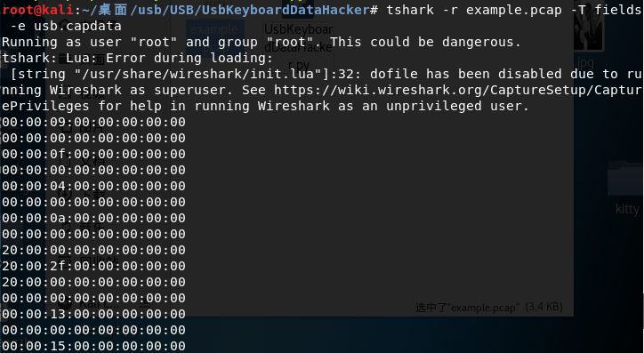
Task: Click the root@kali prompt
Action: click(x=37, y=10)
